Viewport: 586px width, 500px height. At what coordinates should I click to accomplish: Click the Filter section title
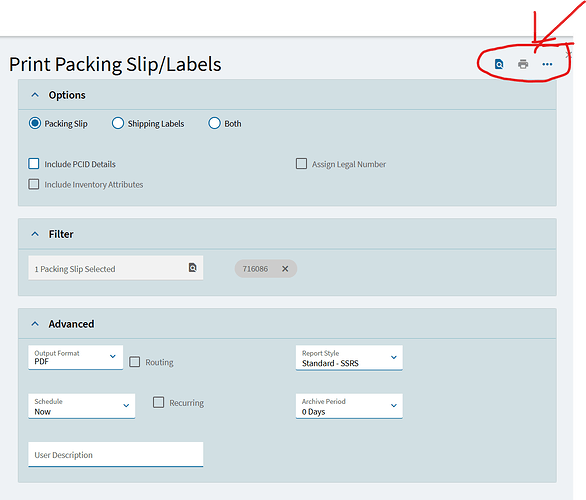point(61,234)
